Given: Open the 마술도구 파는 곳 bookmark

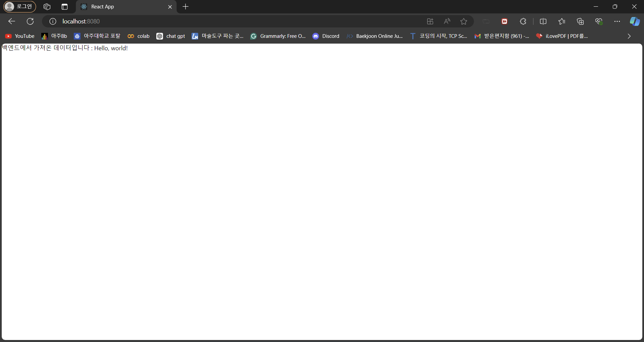Looking at the screenshot, I should 218,36.
